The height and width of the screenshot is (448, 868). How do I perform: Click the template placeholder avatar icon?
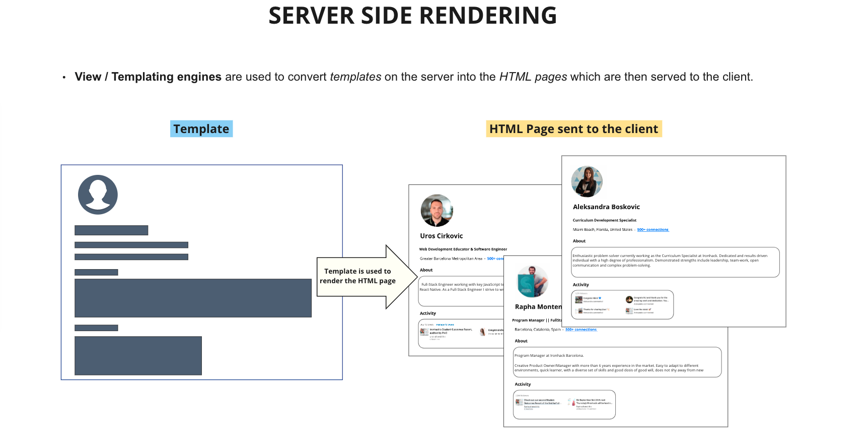98,195
